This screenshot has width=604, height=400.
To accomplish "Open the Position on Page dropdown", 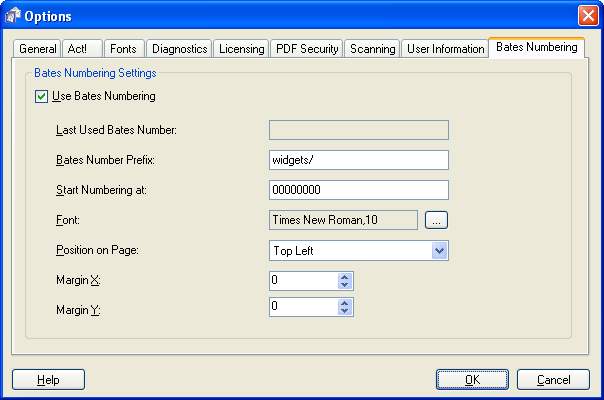I will (x=439, y=251).
